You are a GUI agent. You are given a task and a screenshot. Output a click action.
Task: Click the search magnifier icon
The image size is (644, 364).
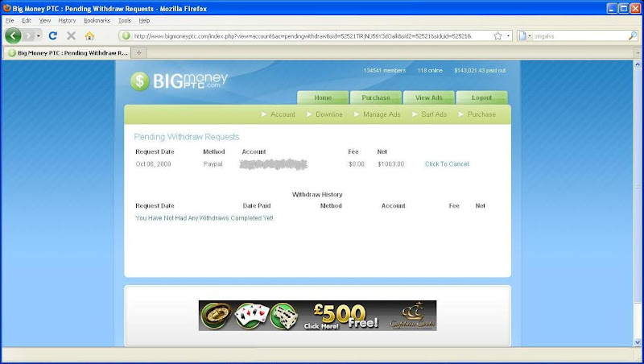point(633,36)
